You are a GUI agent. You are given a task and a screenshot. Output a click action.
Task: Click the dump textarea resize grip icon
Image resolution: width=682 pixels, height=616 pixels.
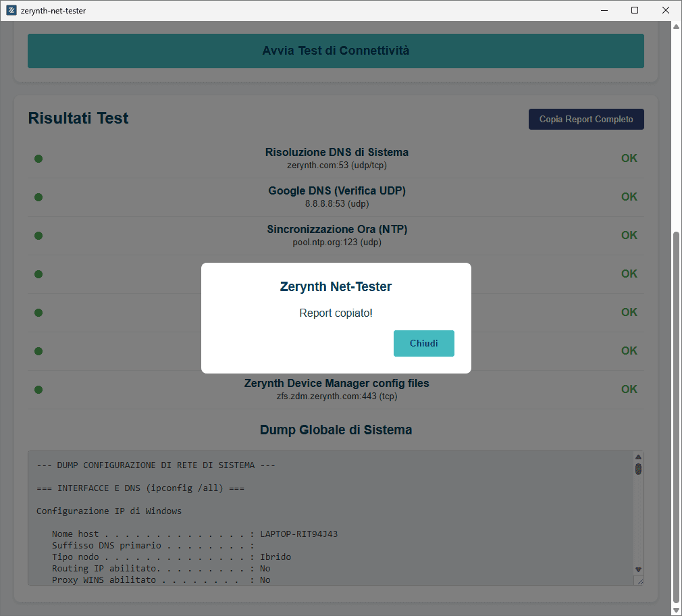pos(639,581)
